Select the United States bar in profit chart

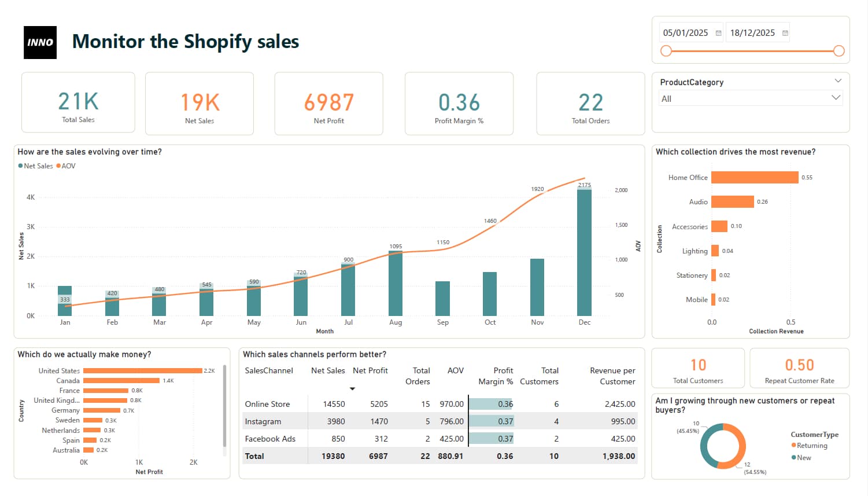(x=142, y=370)
